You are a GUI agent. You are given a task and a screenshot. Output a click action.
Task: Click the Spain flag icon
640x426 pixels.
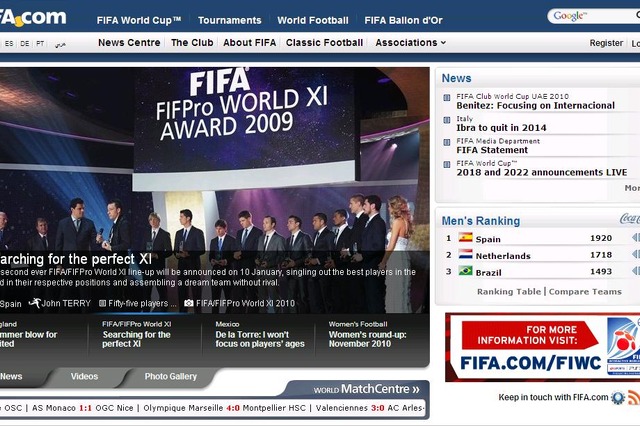click(465, 237)
